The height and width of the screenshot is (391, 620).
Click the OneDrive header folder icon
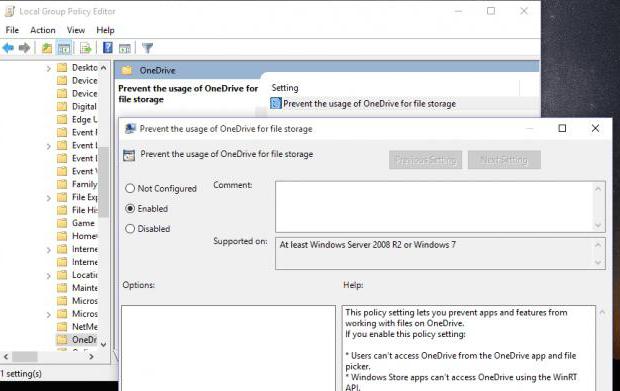pos(127,70)
